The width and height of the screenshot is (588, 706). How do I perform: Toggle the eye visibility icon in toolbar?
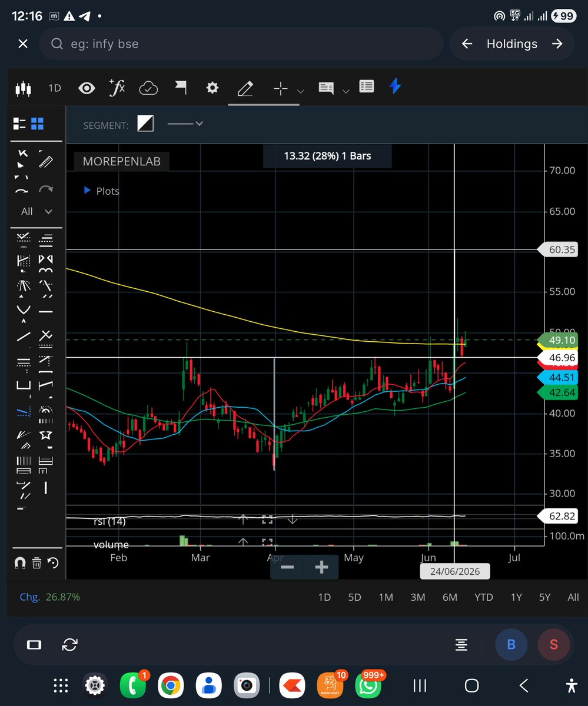tap(87, 88)
